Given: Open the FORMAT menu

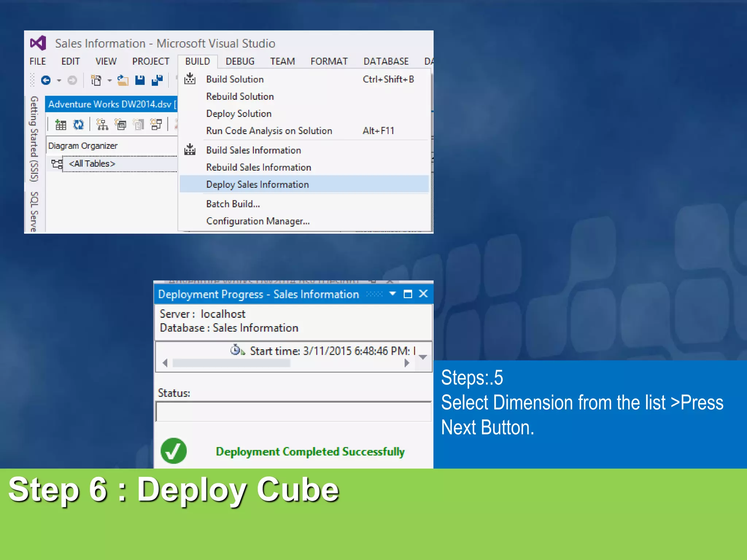Looking at the screenshot, I should click(329, 61).
